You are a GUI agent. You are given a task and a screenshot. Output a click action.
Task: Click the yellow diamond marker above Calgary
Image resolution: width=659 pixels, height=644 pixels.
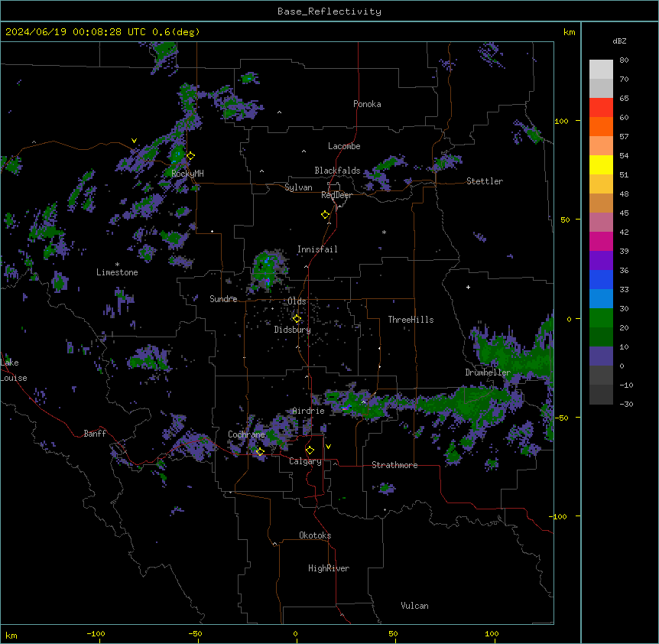coord(310,450)
